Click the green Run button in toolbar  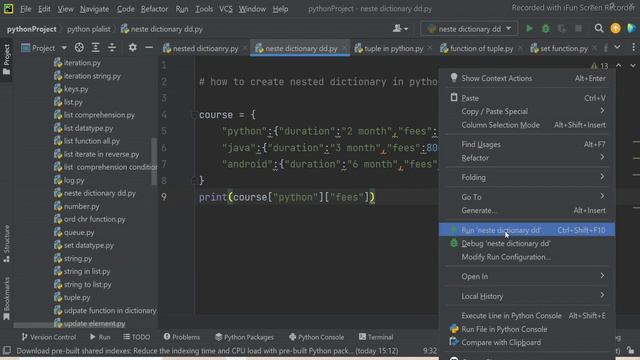pyautogui.click(x=529, y=29)
